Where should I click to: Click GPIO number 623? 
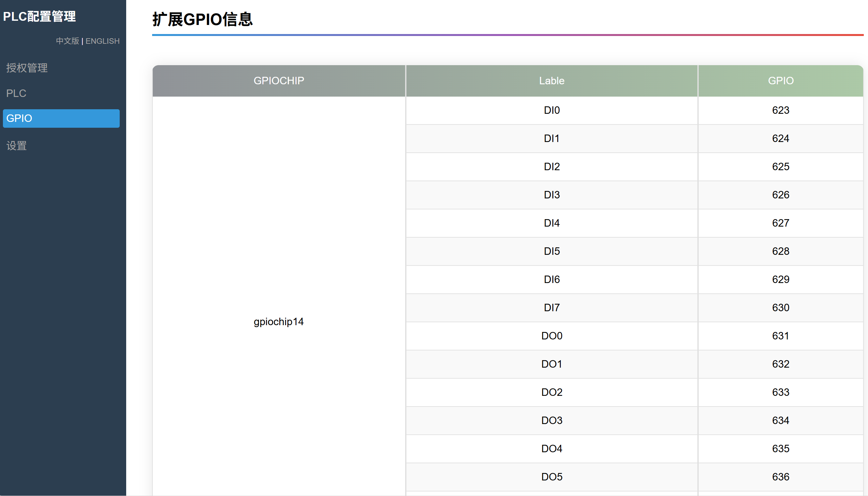781,110
